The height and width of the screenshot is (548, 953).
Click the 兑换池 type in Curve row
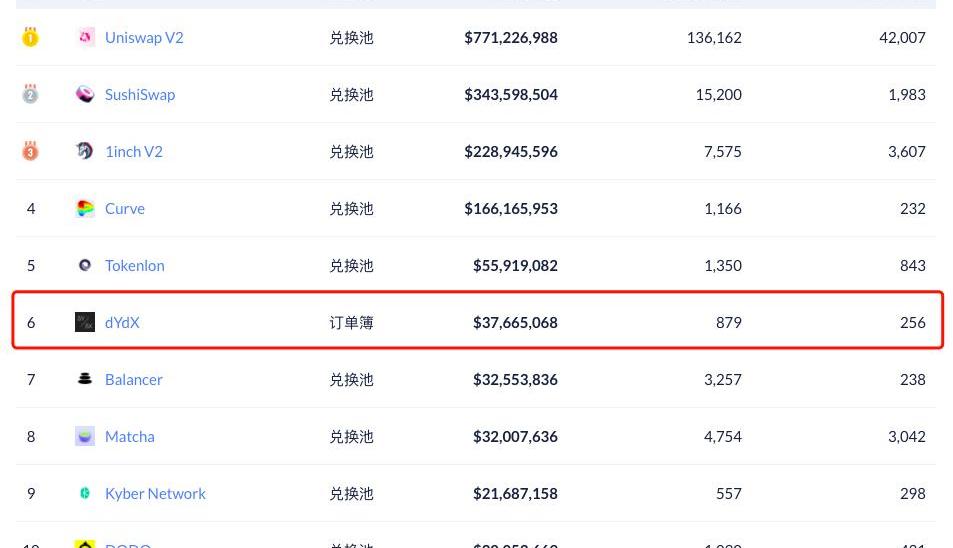351,208
